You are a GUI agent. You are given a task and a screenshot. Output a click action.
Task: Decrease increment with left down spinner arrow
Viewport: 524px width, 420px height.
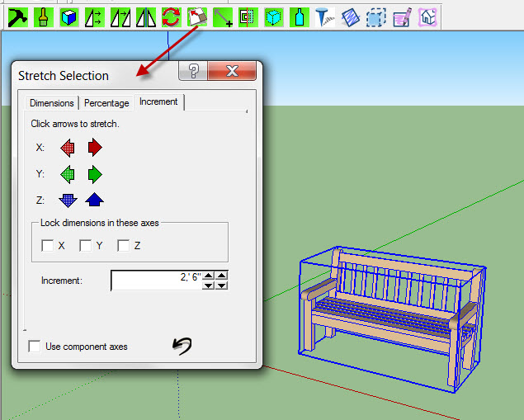point(209,286)
